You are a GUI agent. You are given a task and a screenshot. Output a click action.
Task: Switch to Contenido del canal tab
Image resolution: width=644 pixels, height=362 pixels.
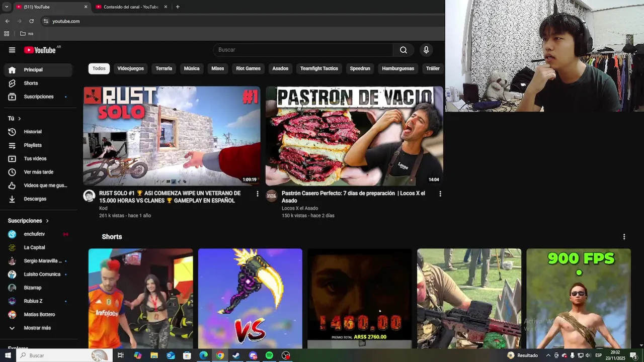click(131, 7)
